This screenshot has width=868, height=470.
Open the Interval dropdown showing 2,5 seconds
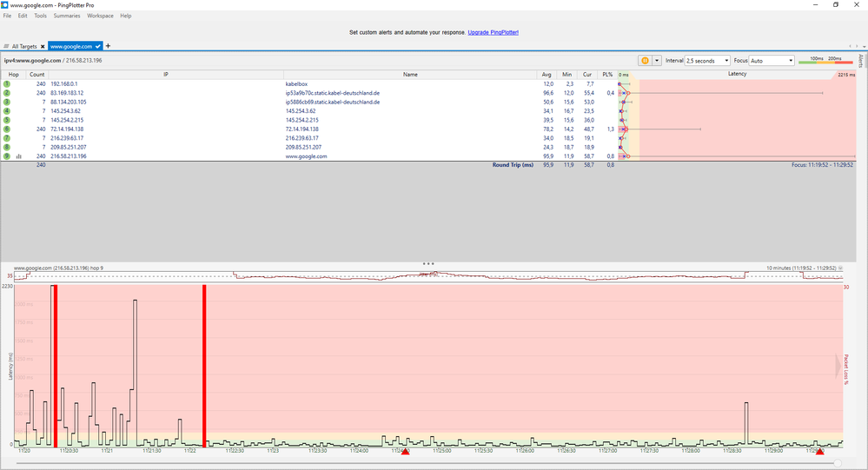707,60
